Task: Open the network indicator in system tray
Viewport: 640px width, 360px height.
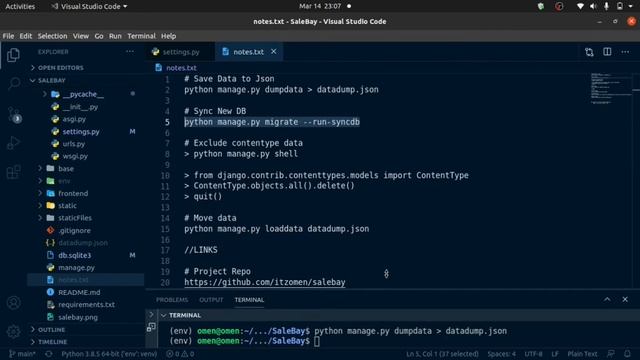Action: click(580, 7)
